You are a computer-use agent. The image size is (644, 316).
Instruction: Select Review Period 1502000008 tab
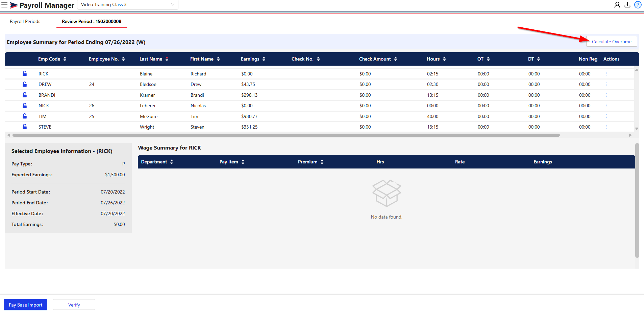[92, 21]
